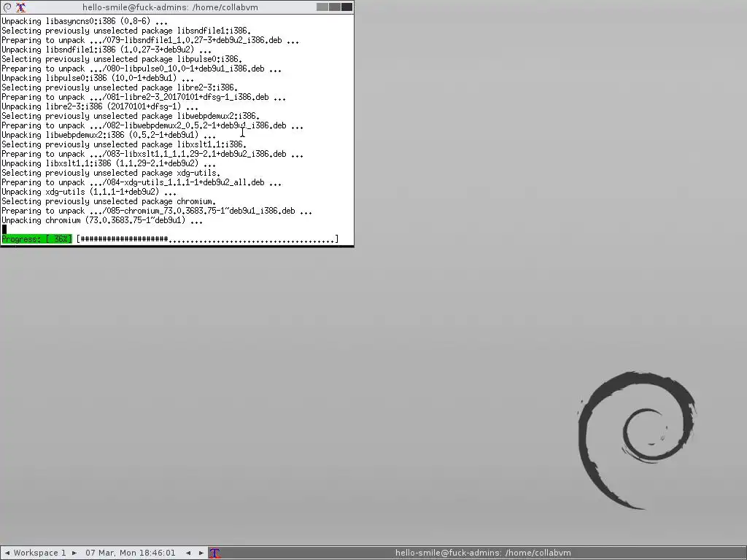747x560 pixels.
Task: Click line 'Selecting previously unselected package xdg-utils.'
Action: pyautogui.click(x=111, y=173)
